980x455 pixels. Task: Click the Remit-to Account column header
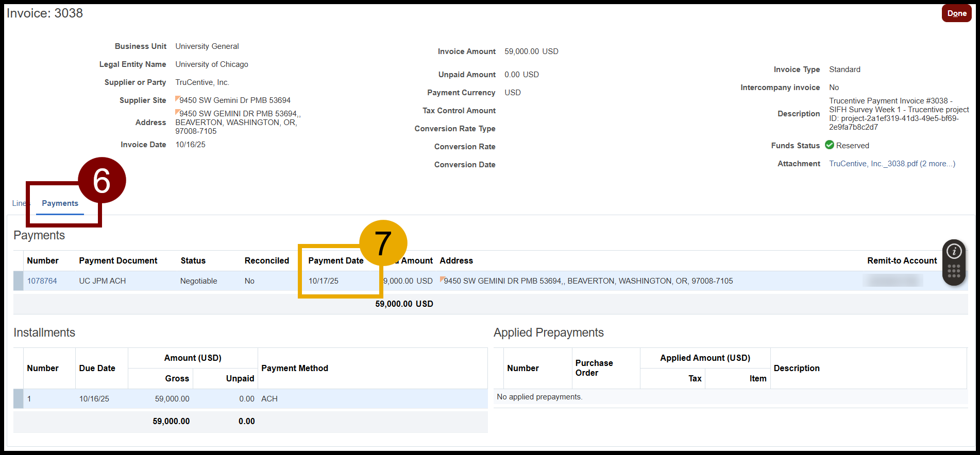pyautogui.click(x=902, y=261)
